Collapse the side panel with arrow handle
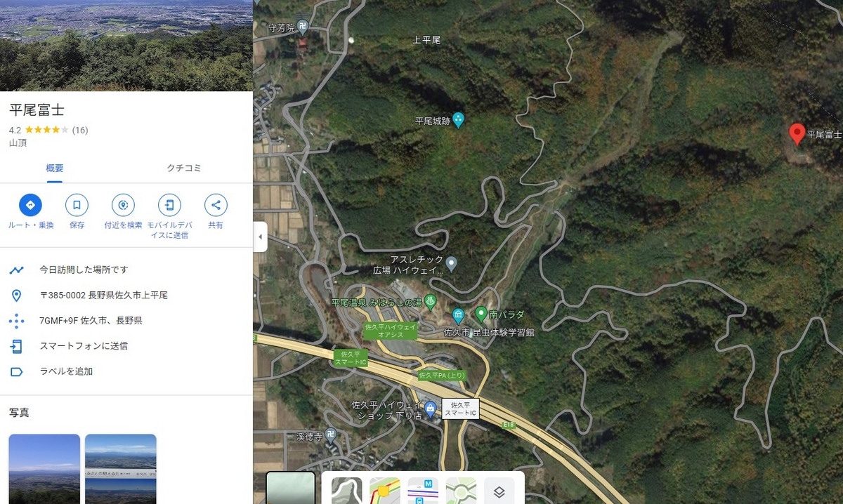 (260, 237)
